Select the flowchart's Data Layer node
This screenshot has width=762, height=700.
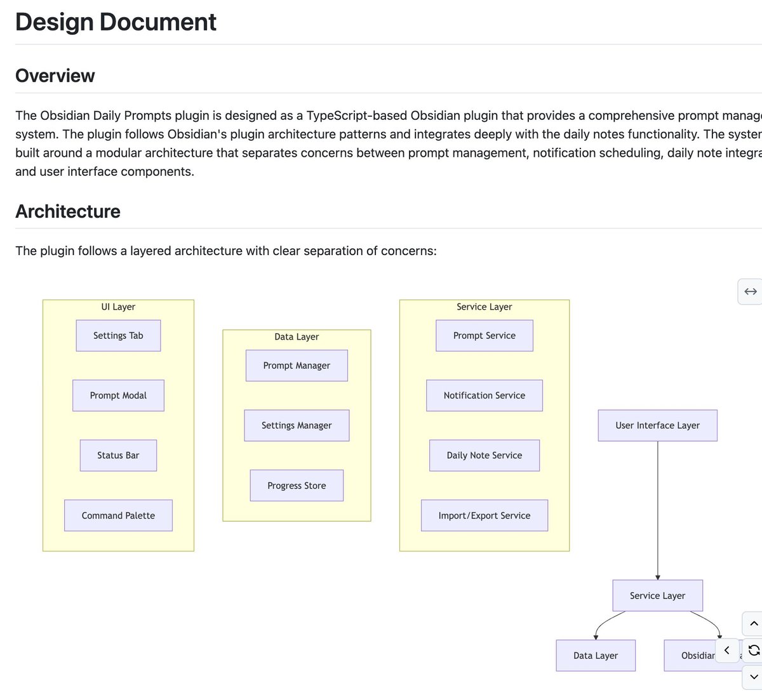(x=595, y=656)
